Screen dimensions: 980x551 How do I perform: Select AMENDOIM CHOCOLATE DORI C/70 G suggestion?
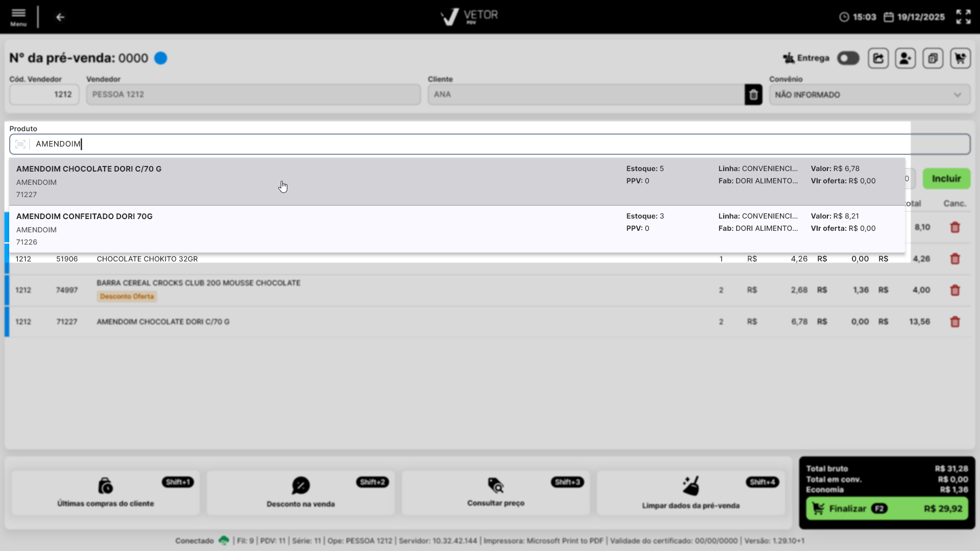(457, 182)
